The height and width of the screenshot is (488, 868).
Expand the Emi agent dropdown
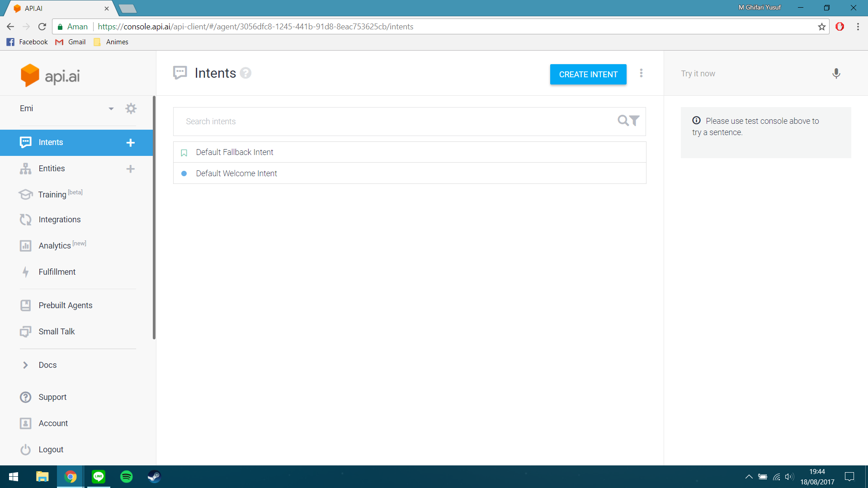[111, 108]
